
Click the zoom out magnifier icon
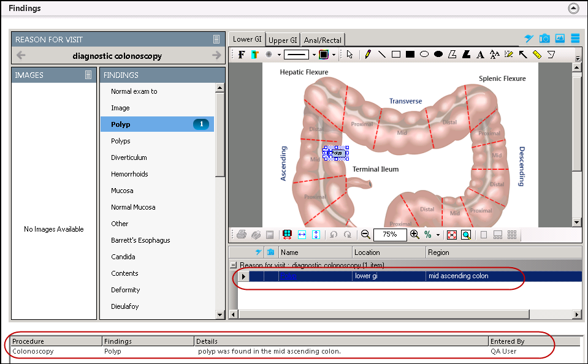click(365, 235)
